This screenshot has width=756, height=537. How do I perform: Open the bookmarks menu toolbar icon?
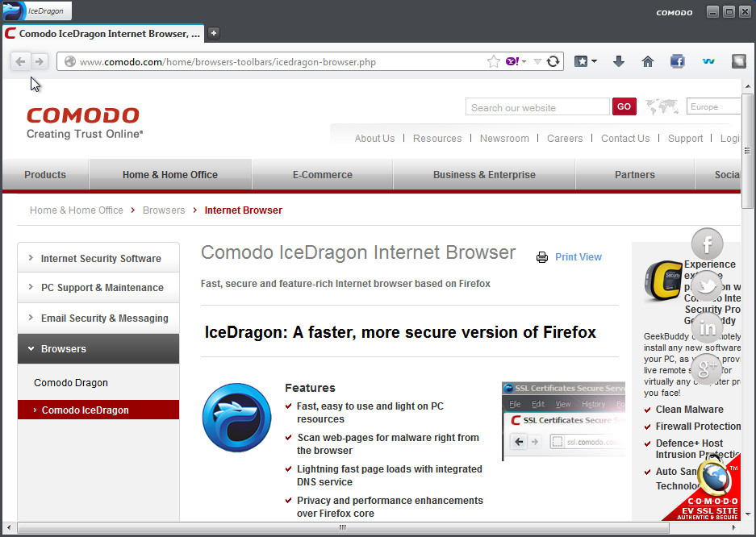click(581, 61)
